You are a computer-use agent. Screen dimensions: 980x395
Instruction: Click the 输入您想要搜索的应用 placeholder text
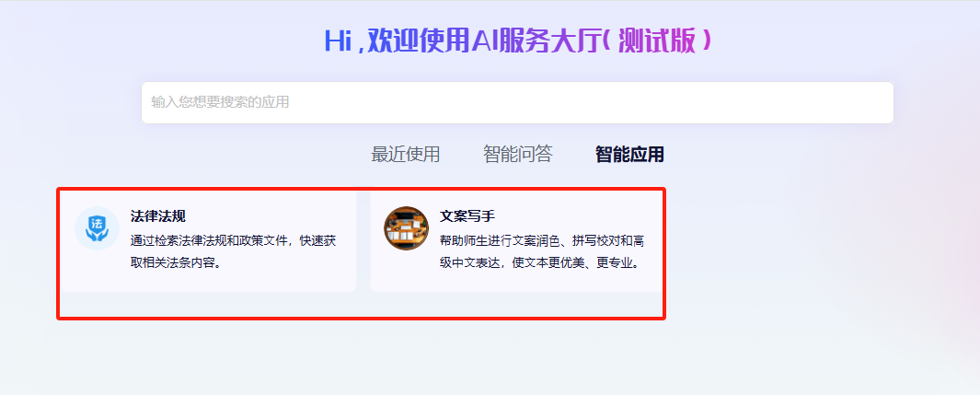click(220, 102)
